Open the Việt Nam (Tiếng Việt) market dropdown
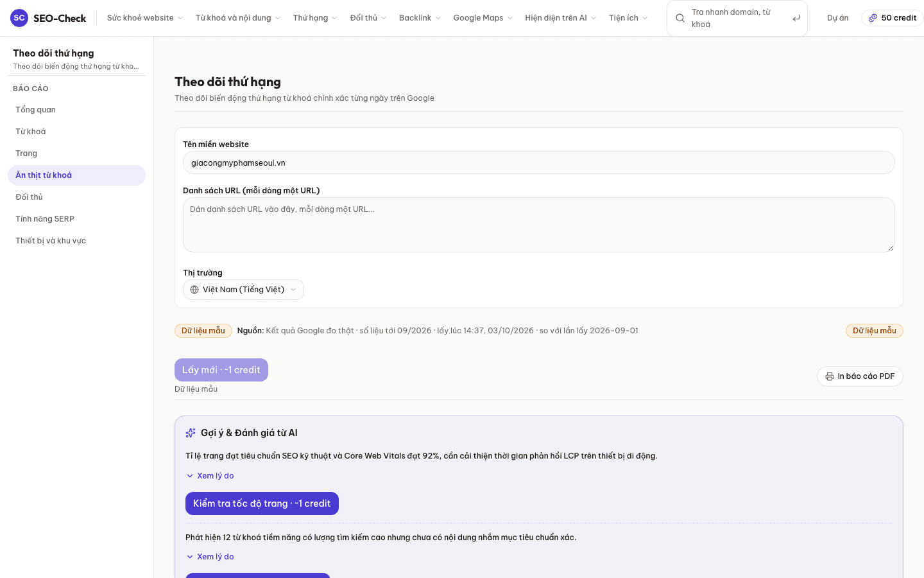 coord(243,290)
